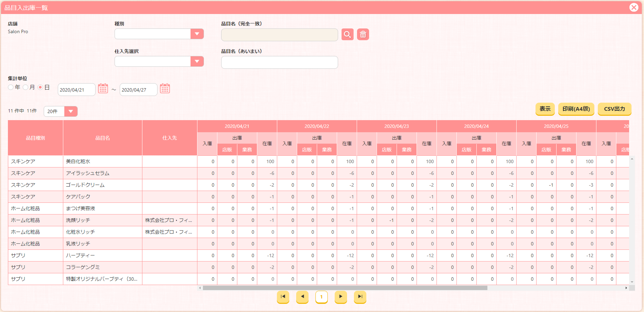Click the 品目名 column header

point(103,138)
